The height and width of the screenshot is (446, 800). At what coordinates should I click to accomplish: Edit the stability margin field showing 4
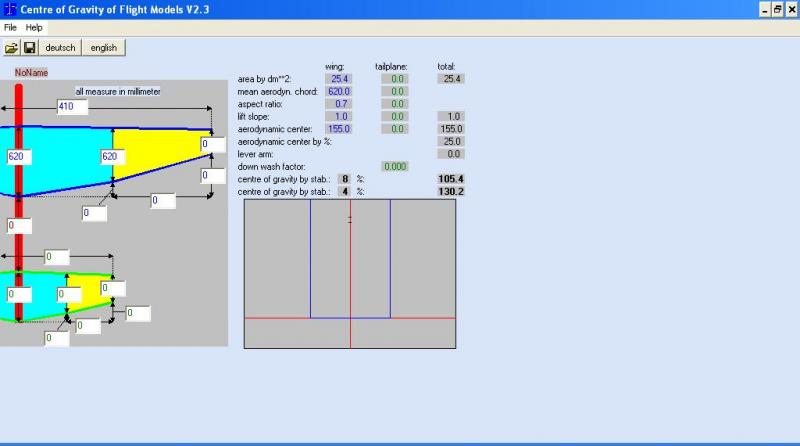[343, 190]
